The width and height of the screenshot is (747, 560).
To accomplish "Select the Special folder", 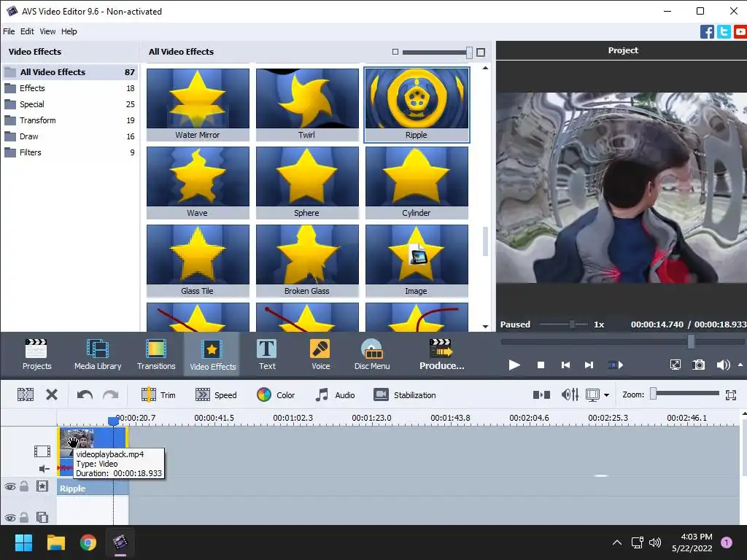I will [70, 104].
